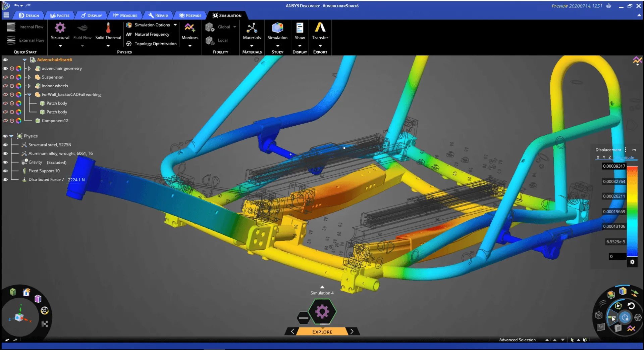Click the Explore stage button
This screenshot has height=350, width=644.
click(322, 332)
